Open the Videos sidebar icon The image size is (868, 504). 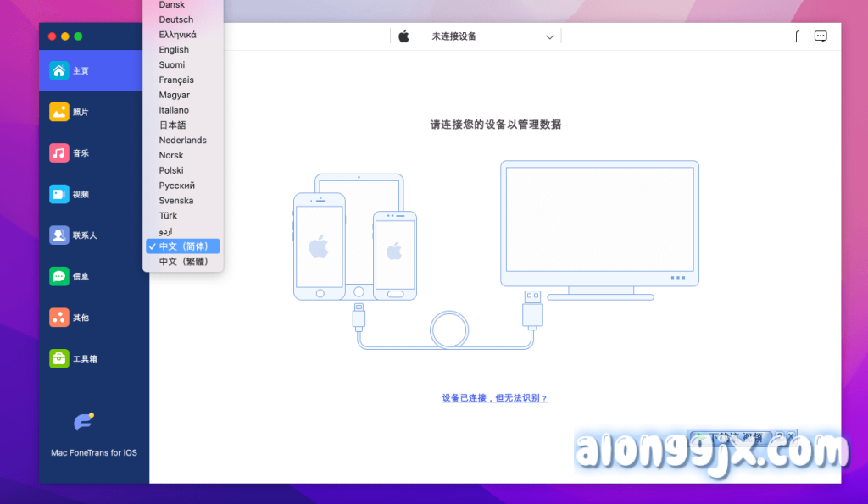coord(58,194)
